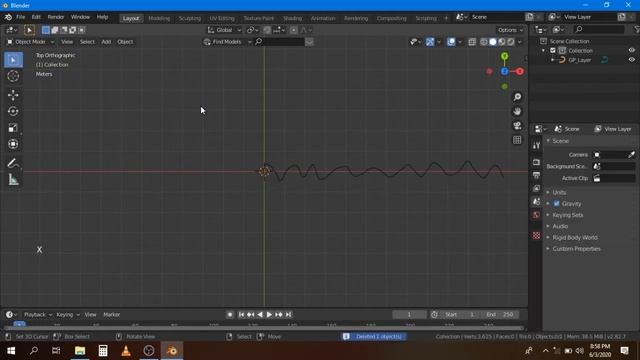Open the Render properties tab icon
The width and height of the screenshot is (640, 360).
point(536,162)
